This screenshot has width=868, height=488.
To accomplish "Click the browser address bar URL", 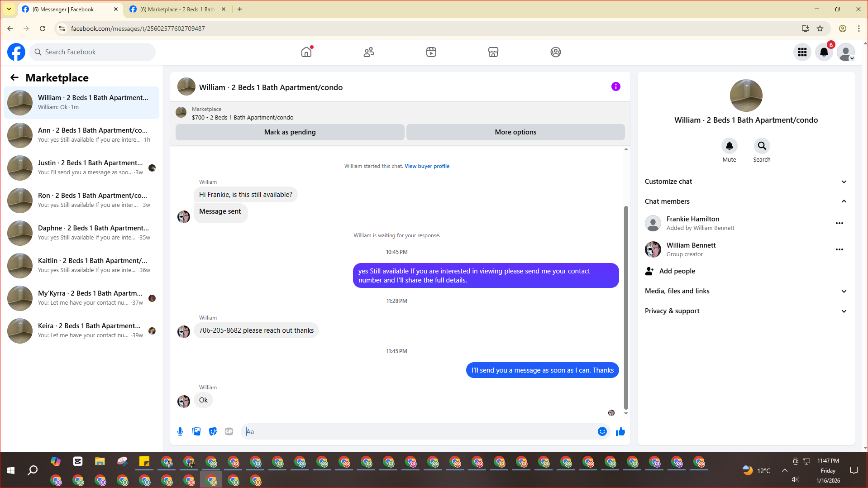I will [138, 29].
